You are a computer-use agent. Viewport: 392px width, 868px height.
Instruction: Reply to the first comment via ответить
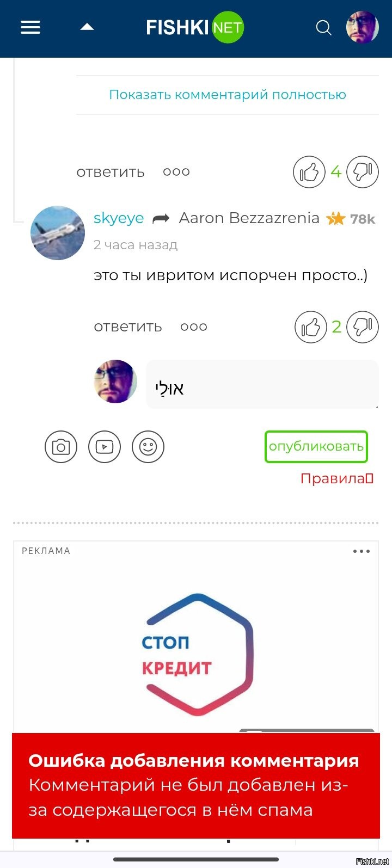coord(111,172)
